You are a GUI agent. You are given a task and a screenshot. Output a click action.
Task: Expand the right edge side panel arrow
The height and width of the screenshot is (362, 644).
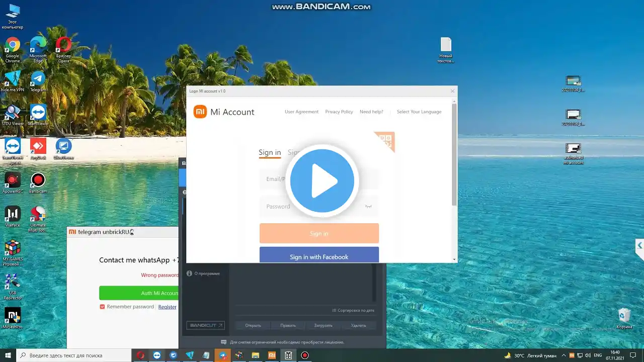tap(639, 246)
